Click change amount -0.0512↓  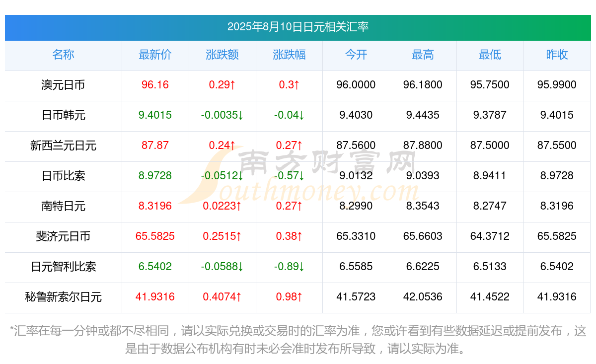222,176
